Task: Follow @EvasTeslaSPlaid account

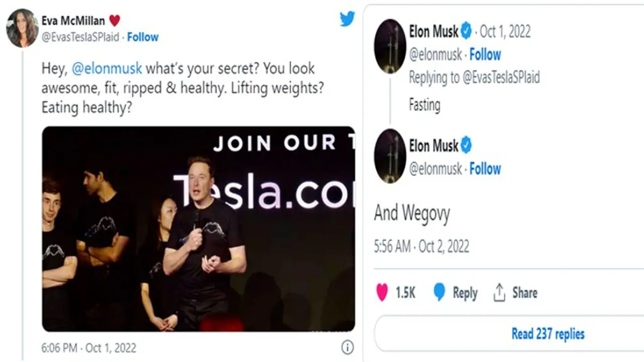Action: (142, 37)
